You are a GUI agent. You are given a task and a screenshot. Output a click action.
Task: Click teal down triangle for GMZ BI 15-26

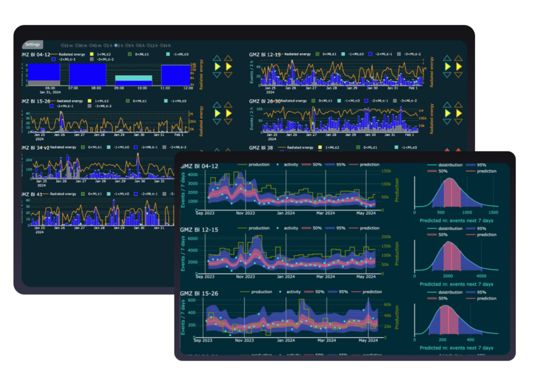217,122
